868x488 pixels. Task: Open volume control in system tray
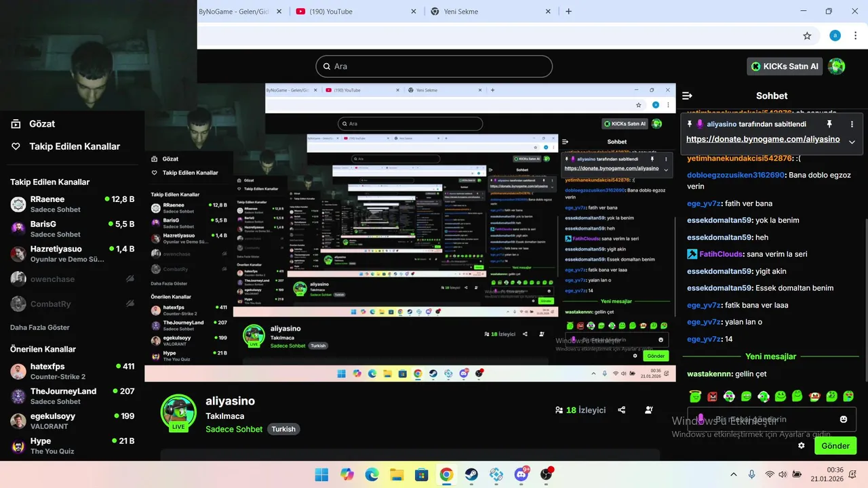pyautogui.click(x=783, y=474)
